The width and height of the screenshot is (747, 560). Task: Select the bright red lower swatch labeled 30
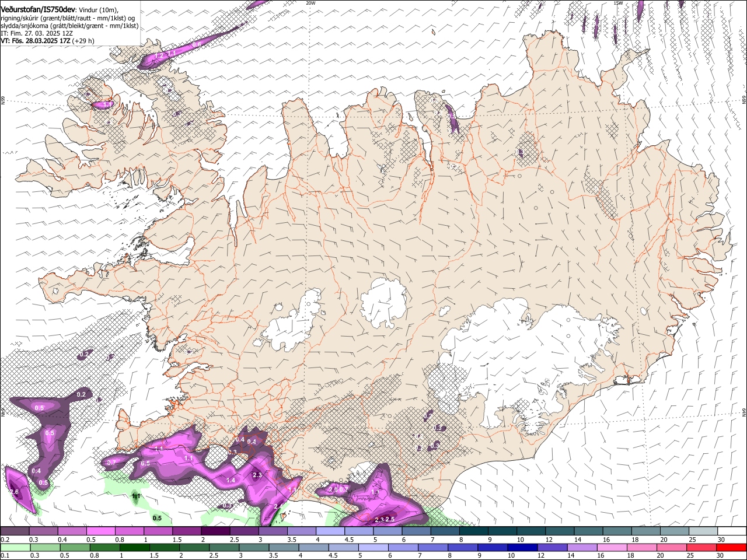point(732,547)
